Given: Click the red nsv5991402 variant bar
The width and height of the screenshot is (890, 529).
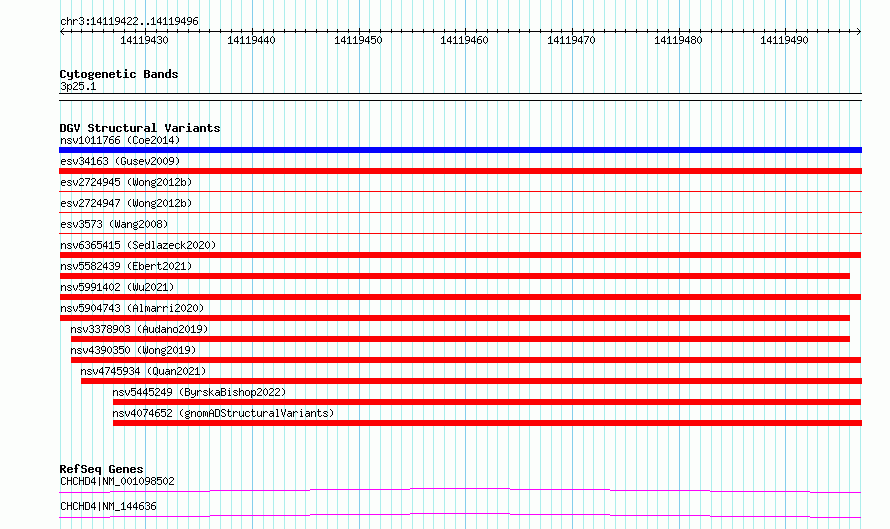Looking at the screenshot, I should (x=460, y=297).
